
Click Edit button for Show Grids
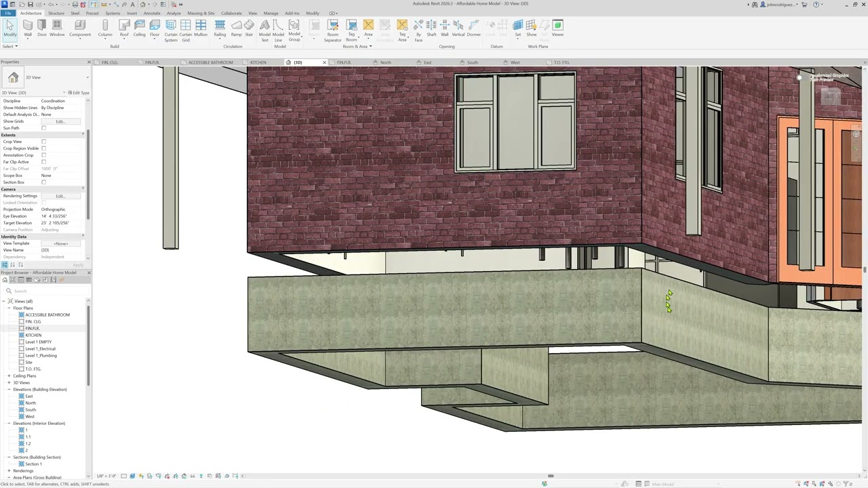pyautogui.click(x=60, y=121)
